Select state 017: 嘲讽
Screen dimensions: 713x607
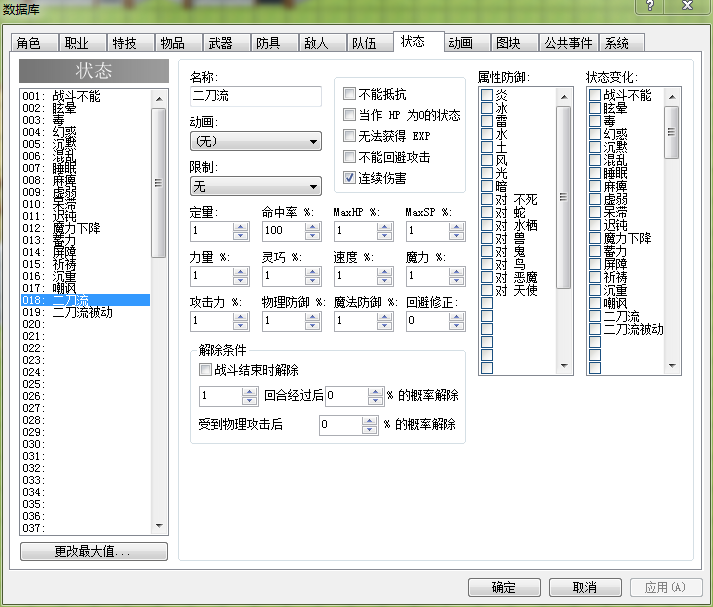coord(85,288)
